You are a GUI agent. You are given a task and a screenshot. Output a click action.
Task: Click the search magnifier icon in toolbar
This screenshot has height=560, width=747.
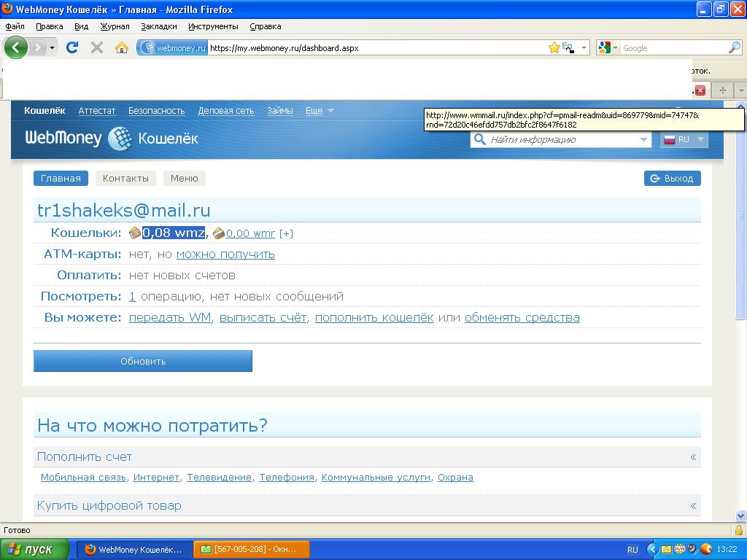[735, 47]
